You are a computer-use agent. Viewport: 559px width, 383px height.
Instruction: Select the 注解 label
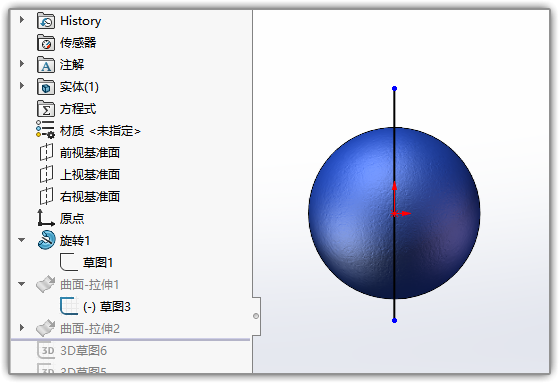[72, 65]
